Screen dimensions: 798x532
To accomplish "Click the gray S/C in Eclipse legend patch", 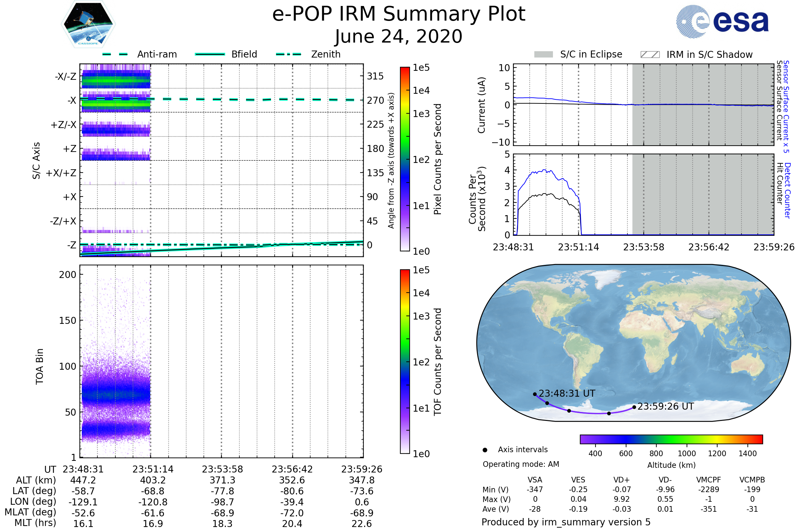I will pyautogui.click(x=543, y=55).
